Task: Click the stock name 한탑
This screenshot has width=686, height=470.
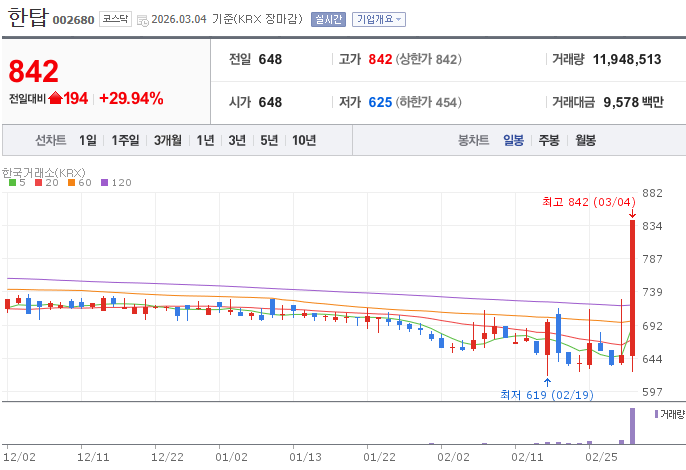Action: pyautogui.click(x=27, y=18)
